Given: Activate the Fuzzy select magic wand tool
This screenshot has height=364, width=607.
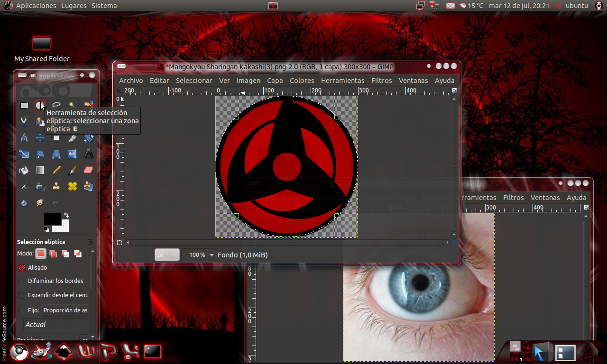Looking at the screenshot, I should [73, 105].
